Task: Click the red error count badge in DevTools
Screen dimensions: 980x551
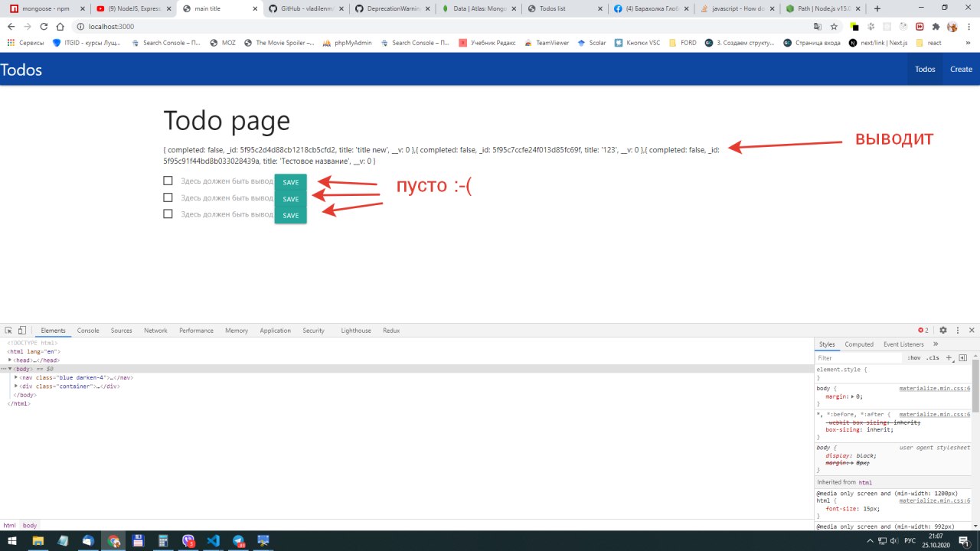Action: 923,331
